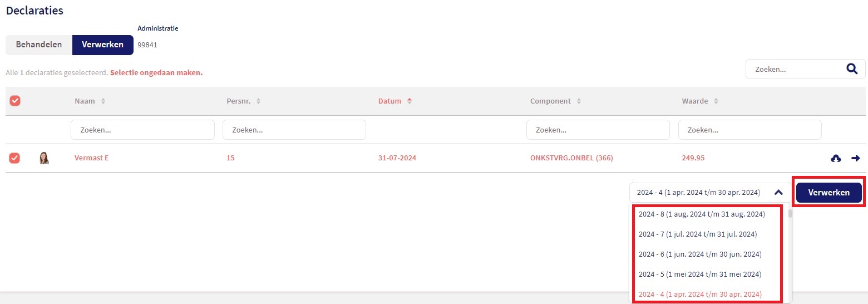
Task: Focus the Naam column search field
Action: click(142, 130)
